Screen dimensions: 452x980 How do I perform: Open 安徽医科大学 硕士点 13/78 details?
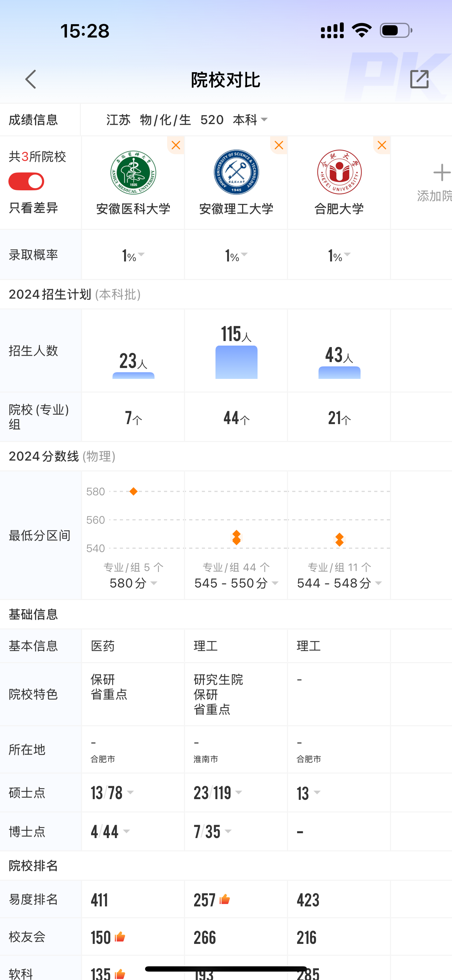112,793
